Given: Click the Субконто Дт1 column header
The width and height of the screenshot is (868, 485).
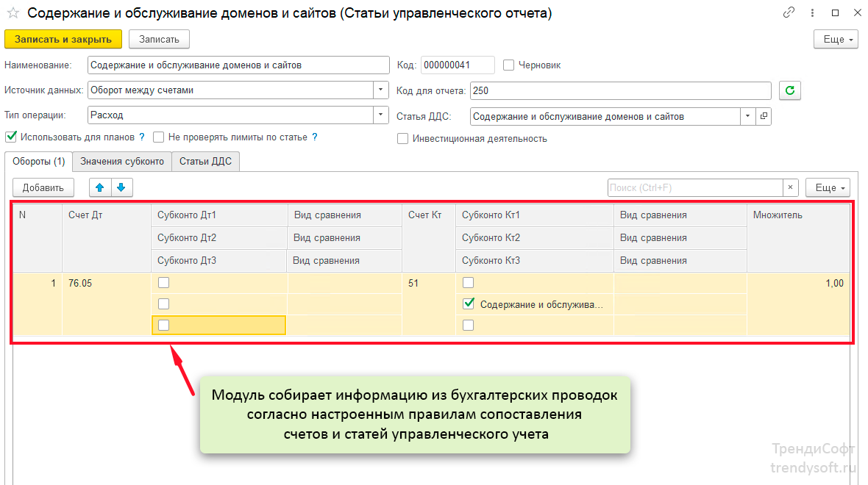Looking at the screenshot, I should 218,215.
